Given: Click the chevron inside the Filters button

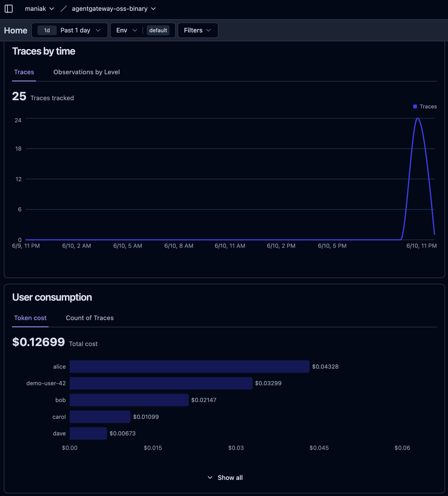Looking at the screenshot, I should pos(208,30).
